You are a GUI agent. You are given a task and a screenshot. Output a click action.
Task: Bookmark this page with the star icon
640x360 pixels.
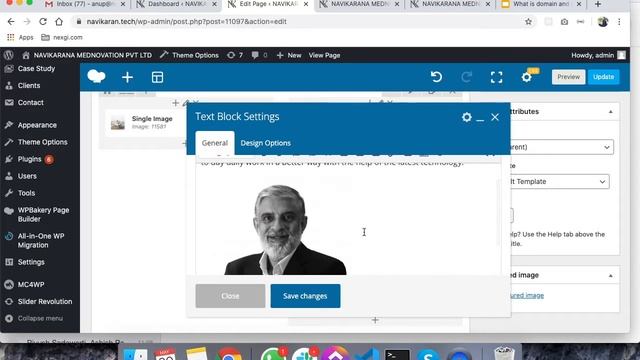529,22
